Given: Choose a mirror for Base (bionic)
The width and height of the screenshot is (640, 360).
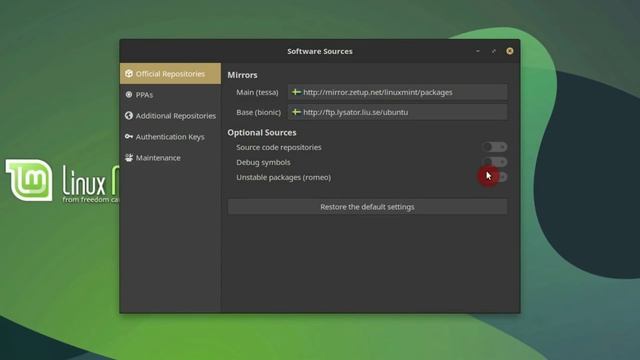Looking at the screenshot, I should (398, 112).
